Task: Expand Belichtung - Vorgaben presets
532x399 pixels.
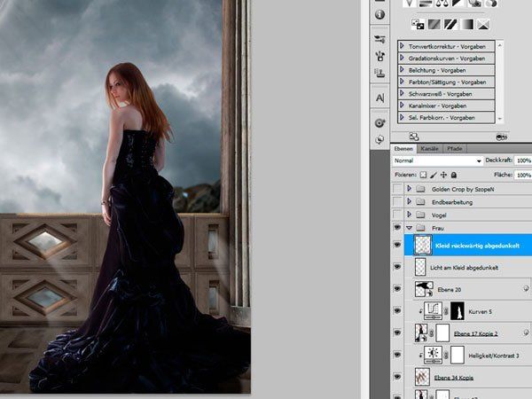Action: (x=402, y=69)
